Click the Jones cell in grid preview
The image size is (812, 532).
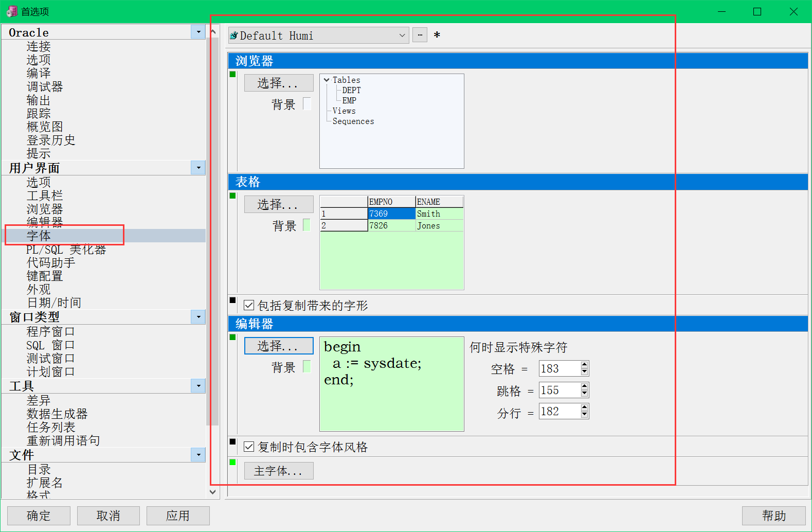click(x=440, y=225)
